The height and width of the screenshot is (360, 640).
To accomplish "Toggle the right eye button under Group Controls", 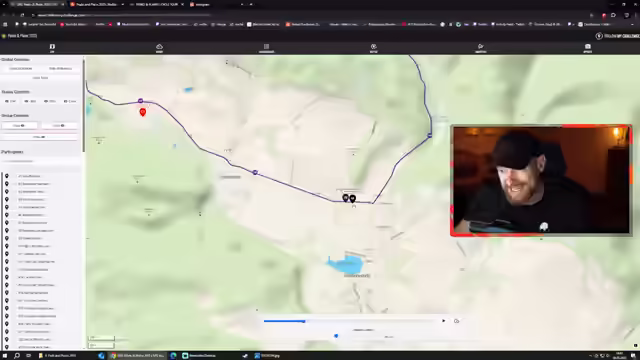I will click(59, 126).
